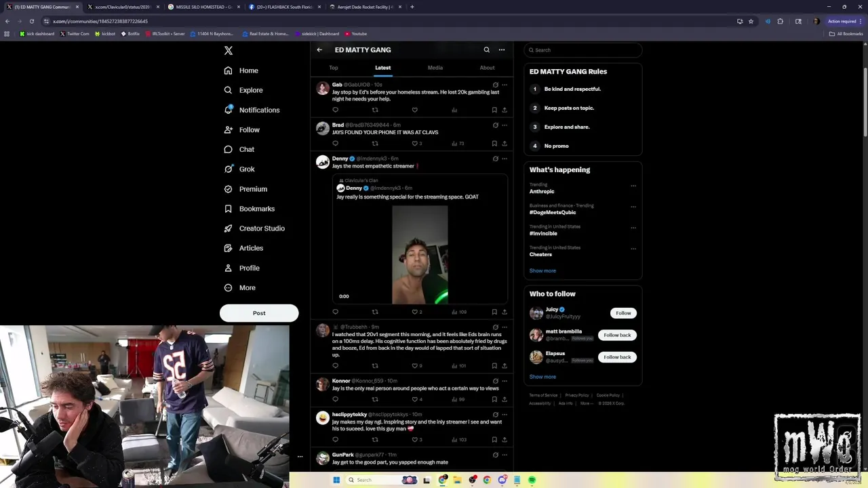Screen dimensions: 868x488
Task: Open more options on GunPark's post
Action: pyautogui.click(x=504, y=455)
